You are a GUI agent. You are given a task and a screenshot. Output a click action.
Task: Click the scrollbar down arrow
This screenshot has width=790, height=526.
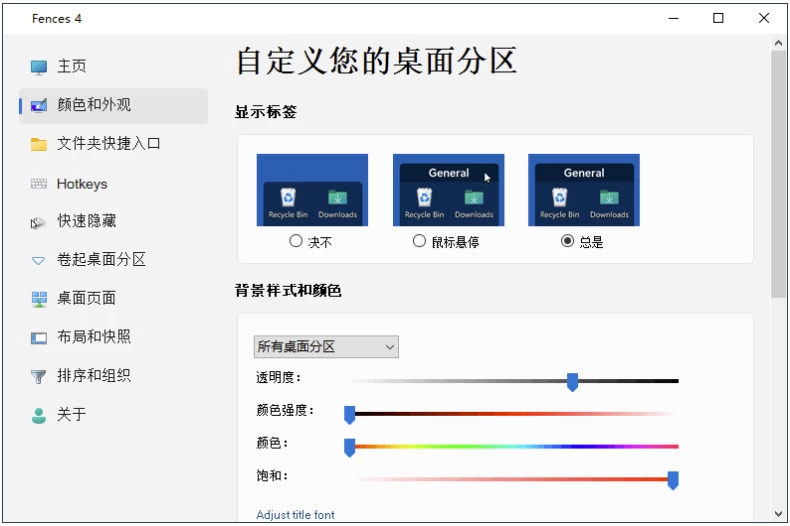[x=778, y=513]
